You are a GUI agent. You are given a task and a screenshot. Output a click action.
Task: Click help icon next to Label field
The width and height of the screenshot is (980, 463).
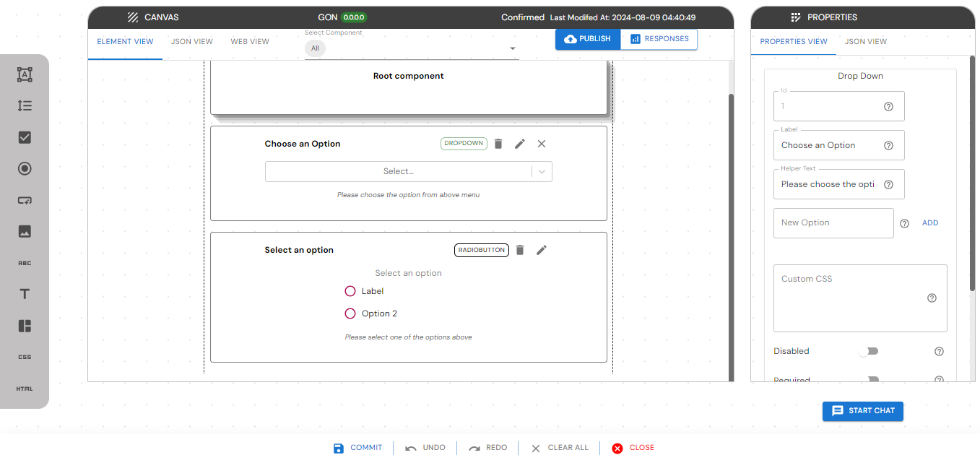(x=888, y=145)
